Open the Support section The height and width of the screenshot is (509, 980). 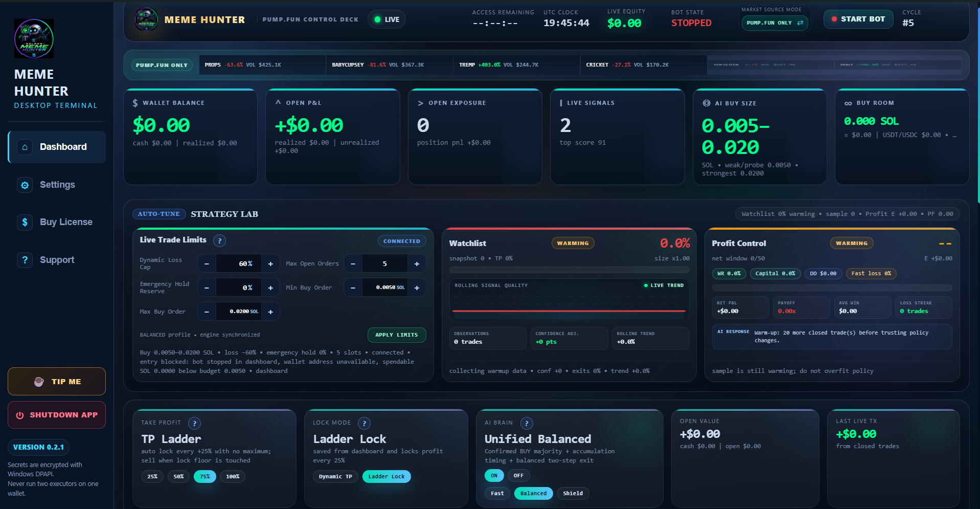[57, 260]
